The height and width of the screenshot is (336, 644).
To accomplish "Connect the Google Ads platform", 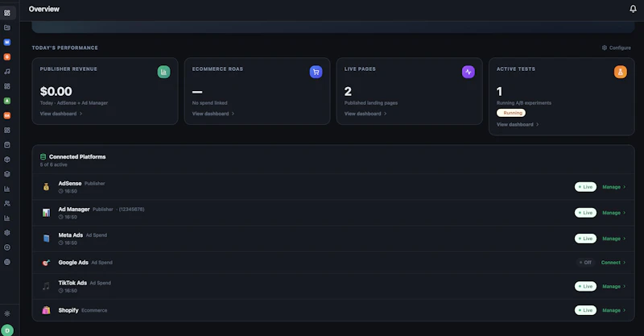I will pos(613,263).
